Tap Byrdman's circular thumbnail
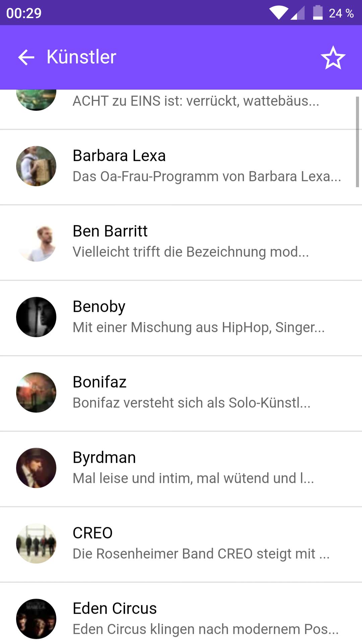The height and width of the screenshot is (644, 362). click(x=36, y=468)
